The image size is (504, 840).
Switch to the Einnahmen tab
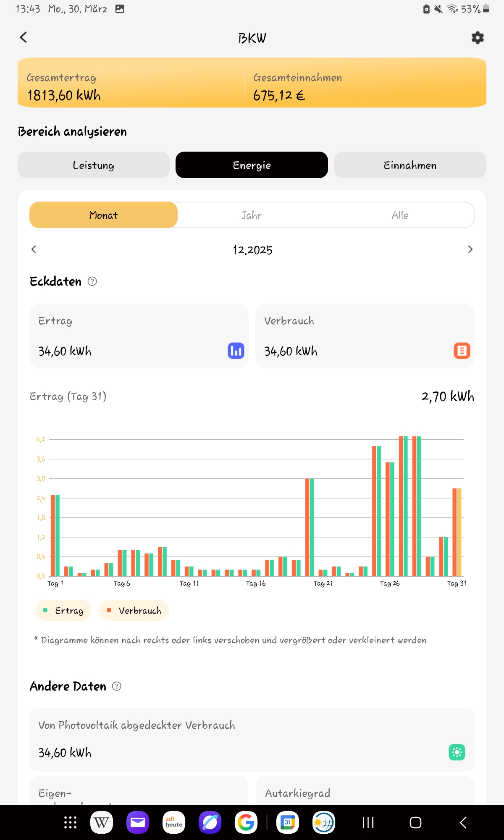click(410, 165)
